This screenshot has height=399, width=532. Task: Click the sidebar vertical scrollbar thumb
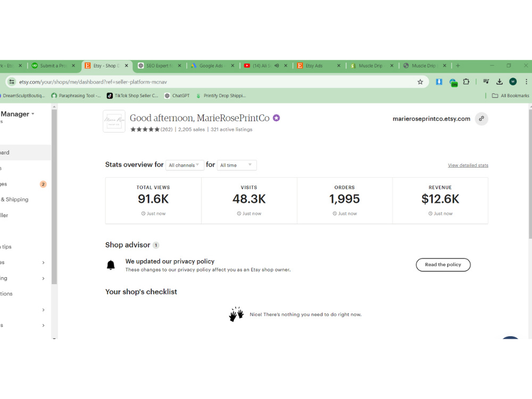pos(54,197)
